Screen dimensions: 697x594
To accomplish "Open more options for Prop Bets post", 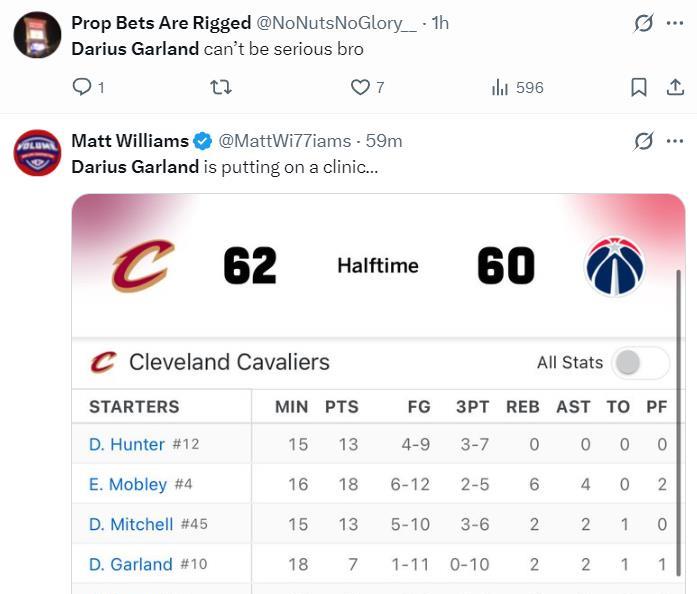I will 675,24.
